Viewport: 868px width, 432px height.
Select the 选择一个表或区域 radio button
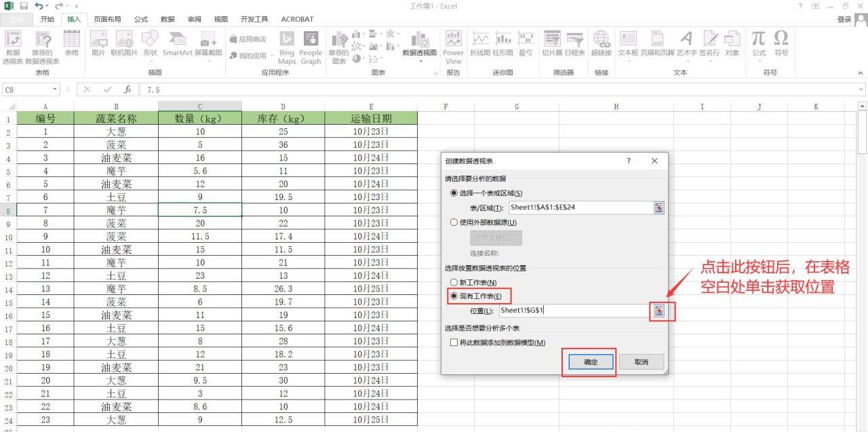point(454,193)
